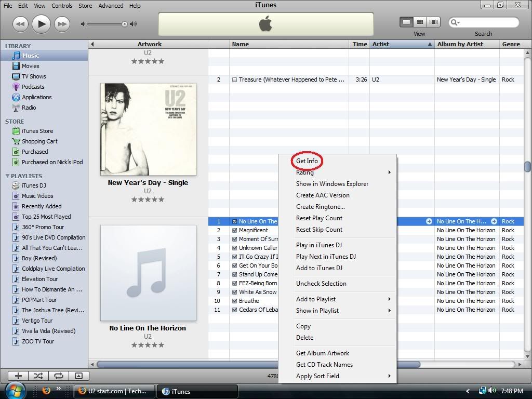Open the Radio section
532x399 pixels.
(29, 108)
